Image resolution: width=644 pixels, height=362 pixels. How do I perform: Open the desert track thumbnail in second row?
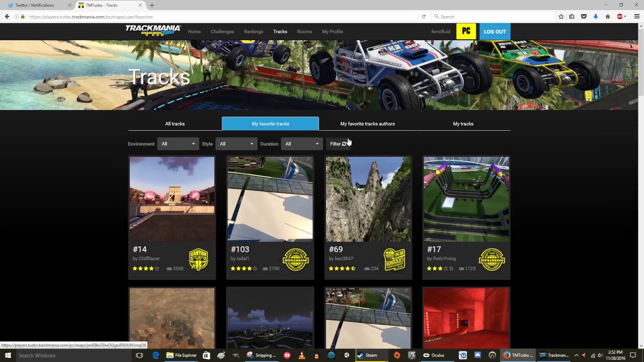coord(172,318)
